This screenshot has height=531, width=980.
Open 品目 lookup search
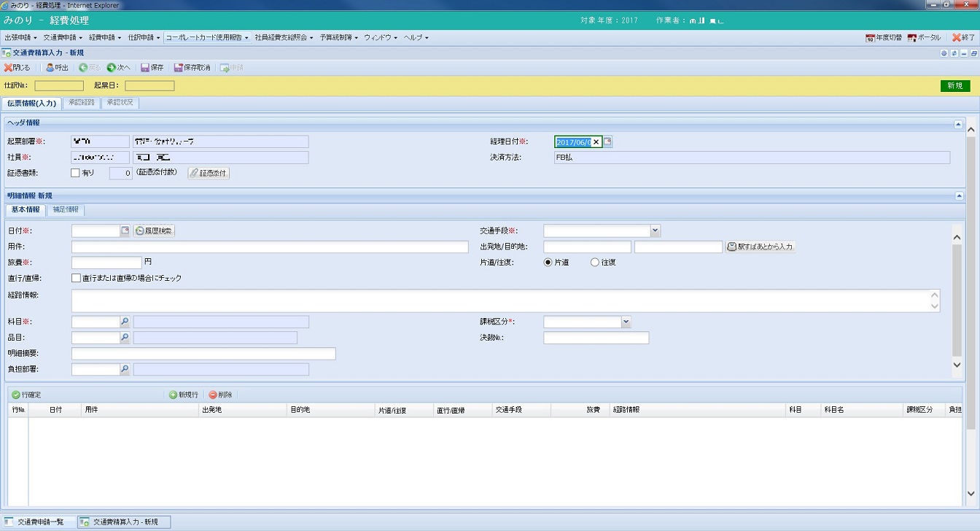point(125,338)
